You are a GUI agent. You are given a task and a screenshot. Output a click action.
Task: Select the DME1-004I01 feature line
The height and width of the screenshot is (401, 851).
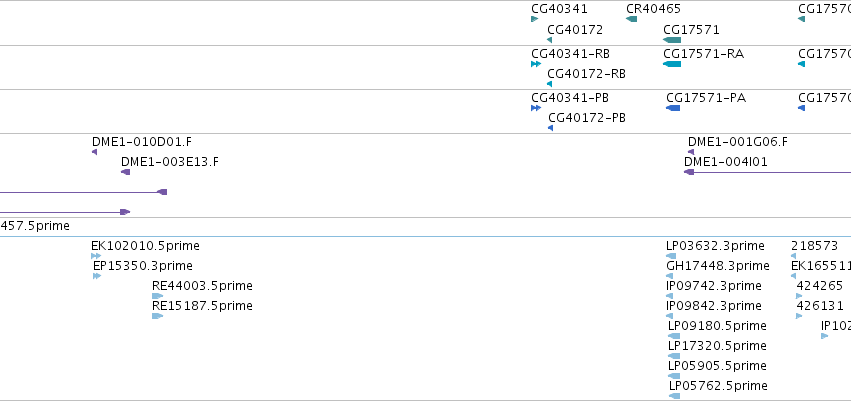click(767, 172)
